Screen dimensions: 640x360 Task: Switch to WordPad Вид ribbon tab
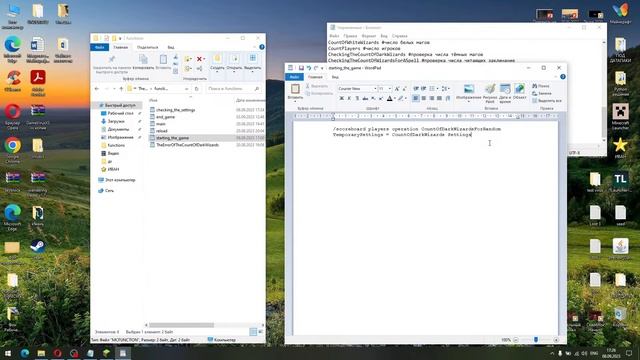pos(335,77)
